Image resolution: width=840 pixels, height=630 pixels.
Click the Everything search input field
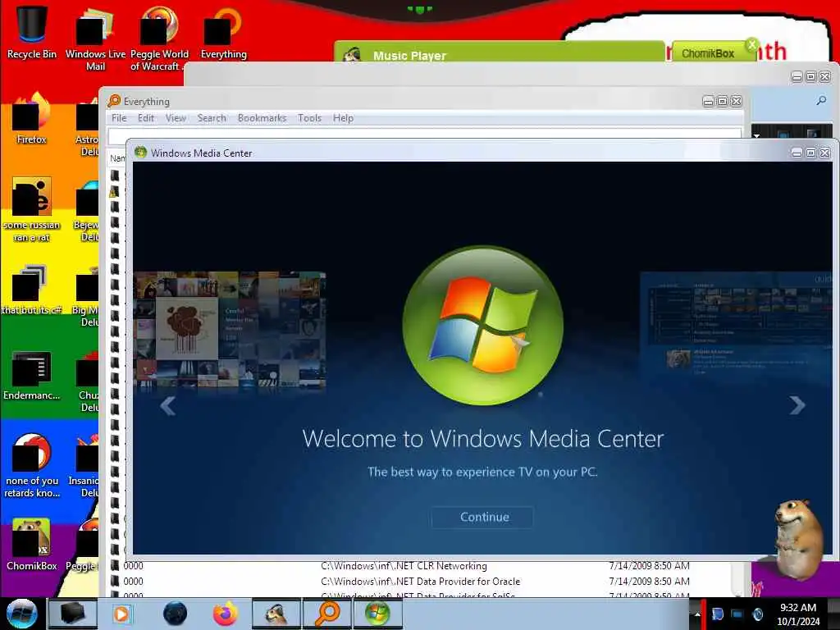click(425, 135)
